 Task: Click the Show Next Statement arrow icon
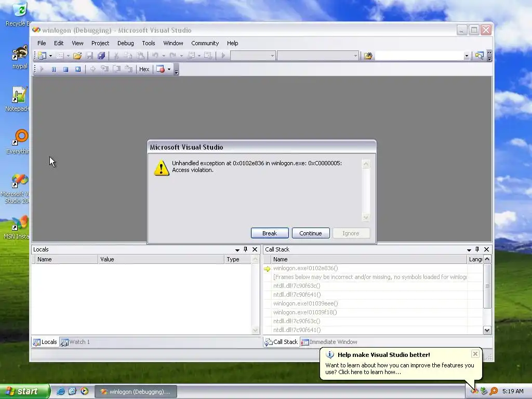click(x=92, y=69)
